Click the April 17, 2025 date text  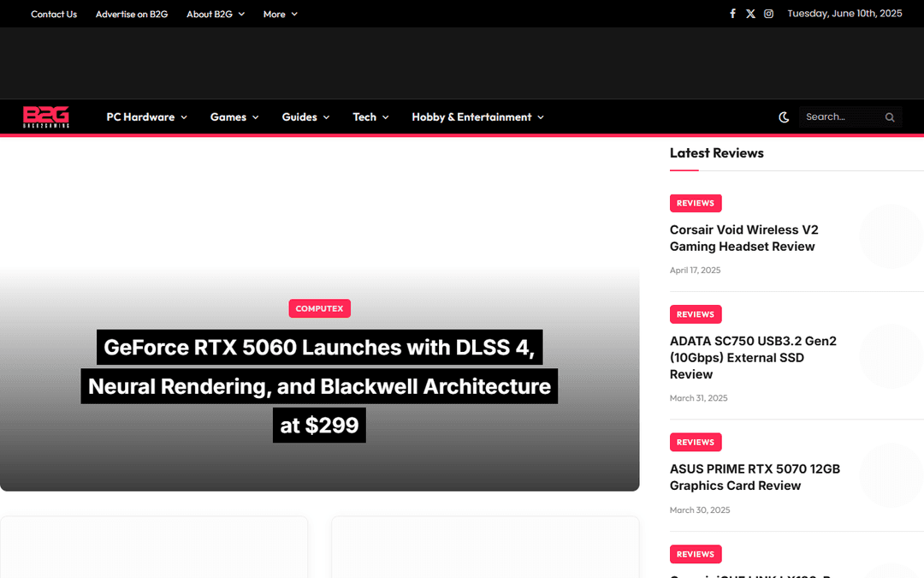pyautogui.click(x=695, y=270)
